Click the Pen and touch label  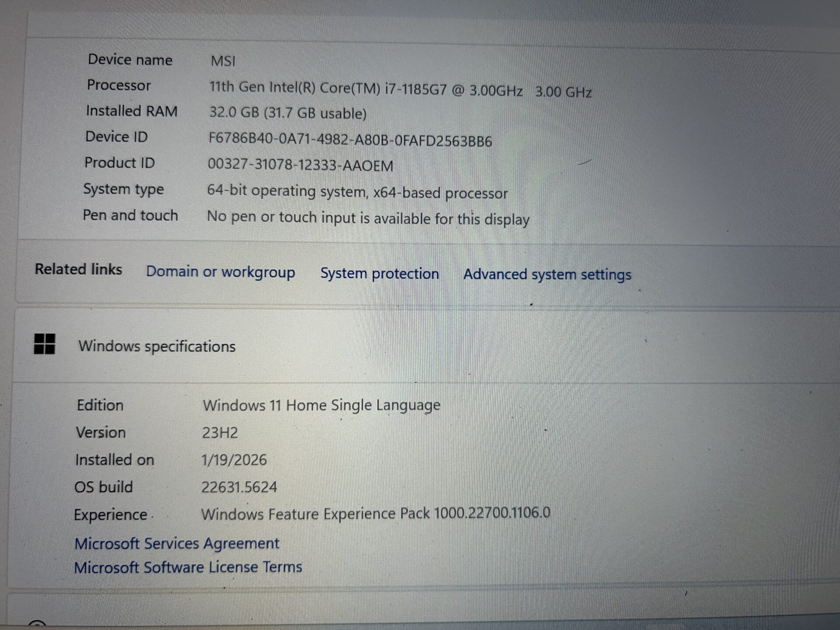[x=130, y=215]
